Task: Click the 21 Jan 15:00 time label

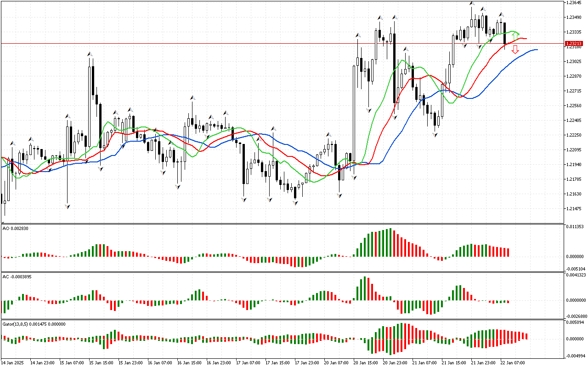Action: point(454,363)
